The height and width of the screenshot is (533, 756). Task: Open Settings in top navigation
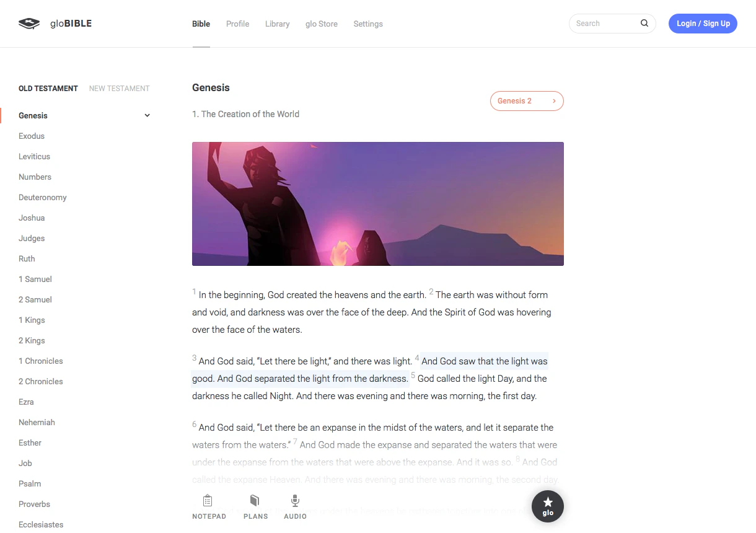[x=368, y=24]
